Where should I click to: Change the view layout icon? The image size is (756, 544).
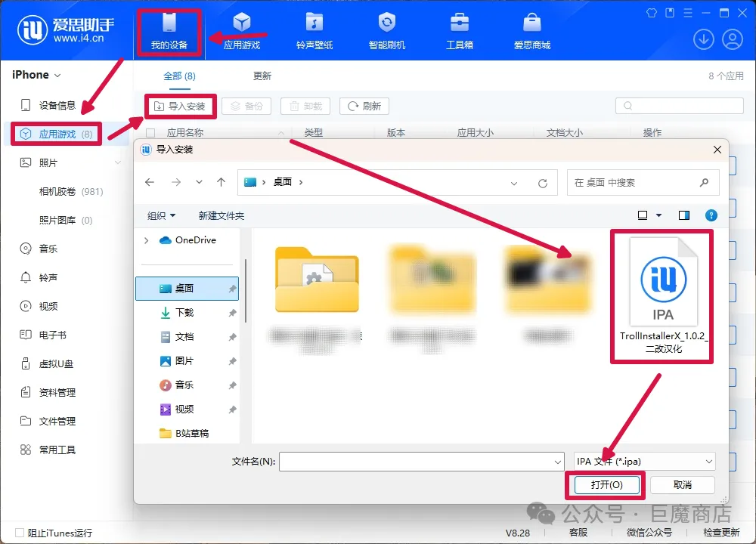(642, 215)
